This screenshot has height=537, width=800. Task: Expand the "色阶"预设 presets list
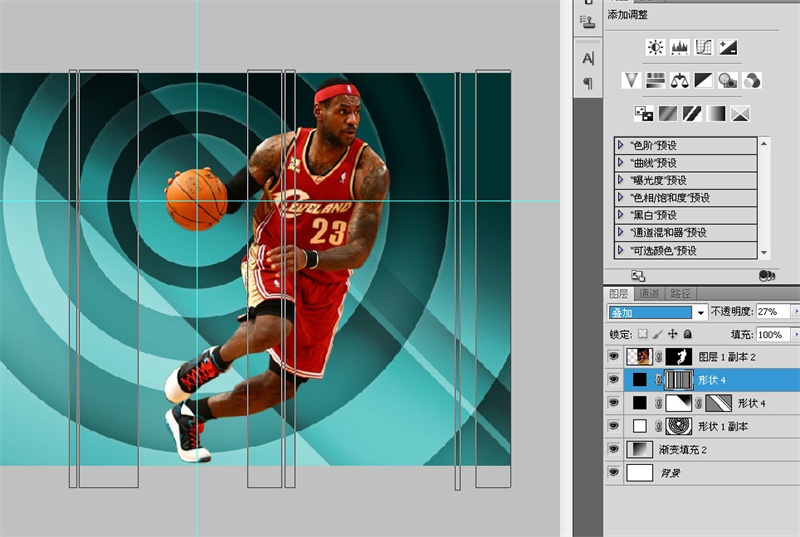[x=621, y=145]
